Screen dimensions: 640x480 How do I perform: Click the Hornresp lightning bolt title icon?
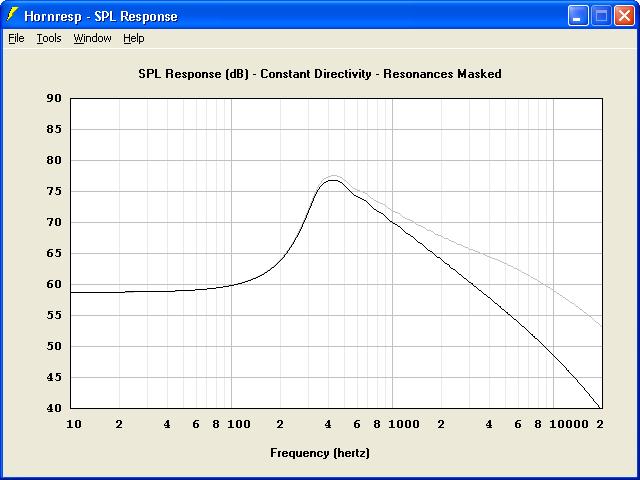pos(12,15)
